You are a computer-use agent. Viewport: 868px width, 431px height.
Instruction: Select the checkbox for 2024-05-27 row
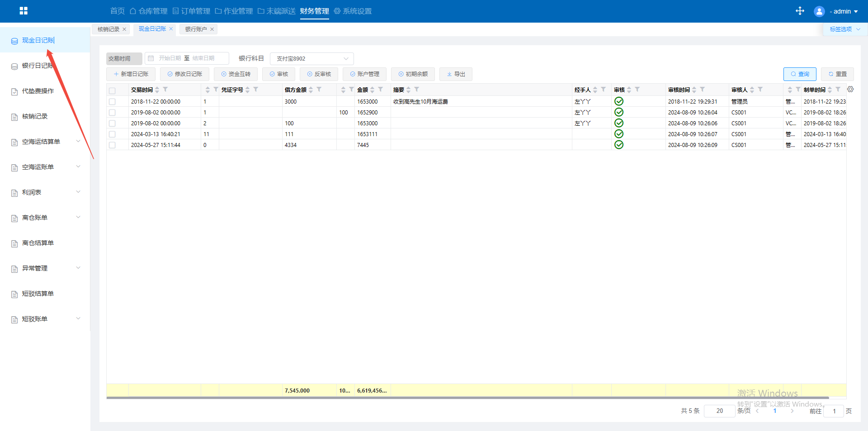click(112, 145)
